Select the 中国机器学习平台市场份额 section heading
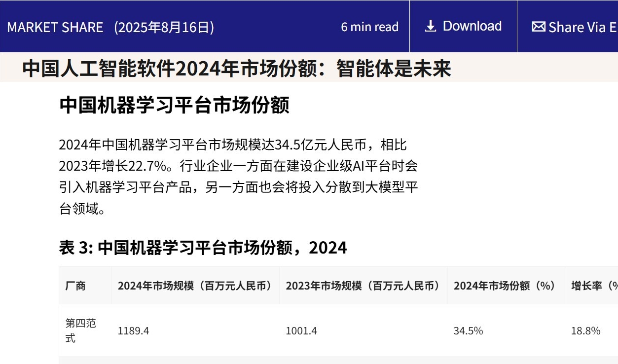618x364 pixels. pos(174,105)
